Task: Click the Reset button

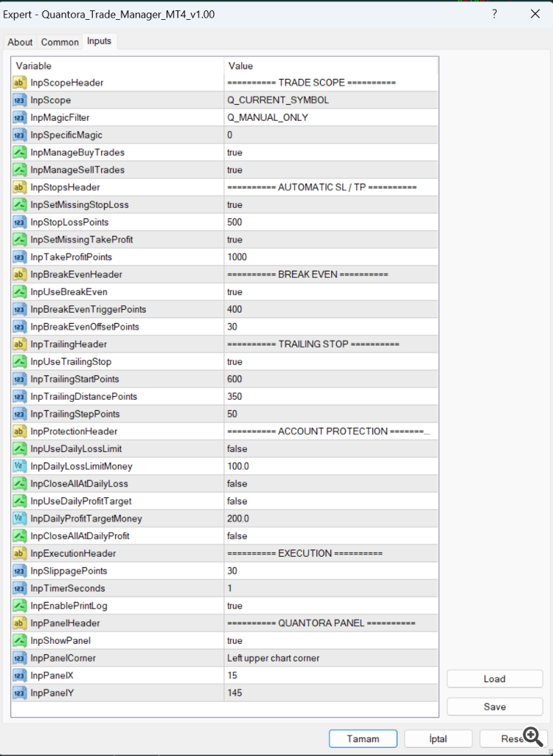Action: pos(512,738)
